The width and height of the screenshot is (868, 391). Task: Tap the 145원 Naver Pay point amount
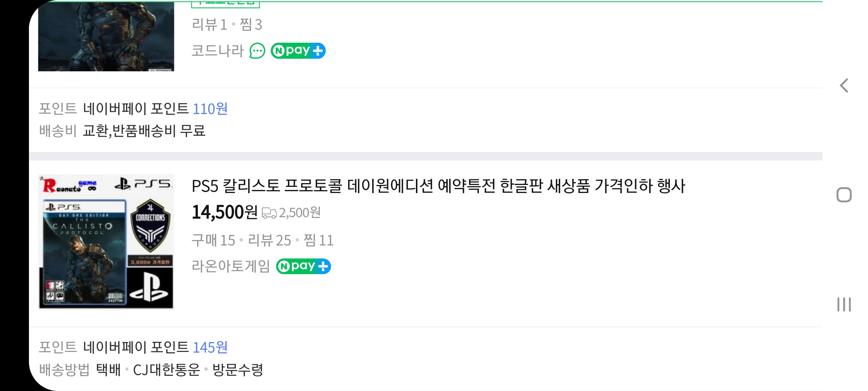click(x=210, y=347)
